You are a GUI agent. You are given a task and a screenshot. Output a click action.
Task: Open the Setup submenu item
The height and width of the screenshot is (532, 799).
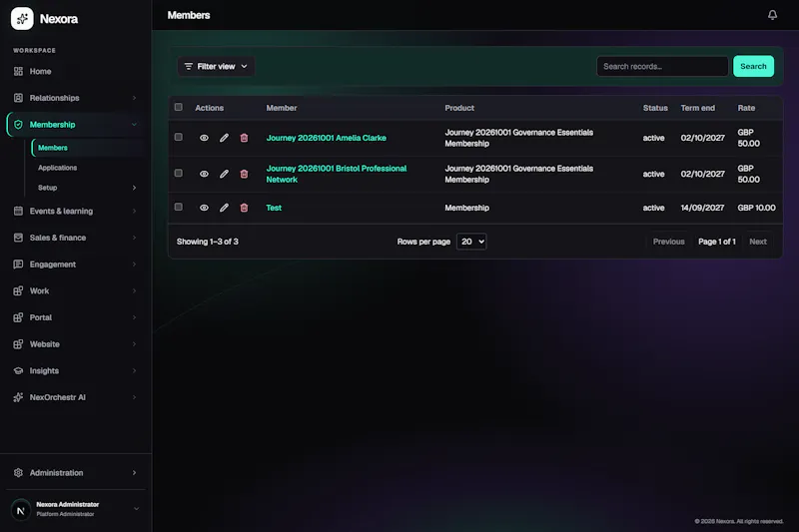(47, 188)
